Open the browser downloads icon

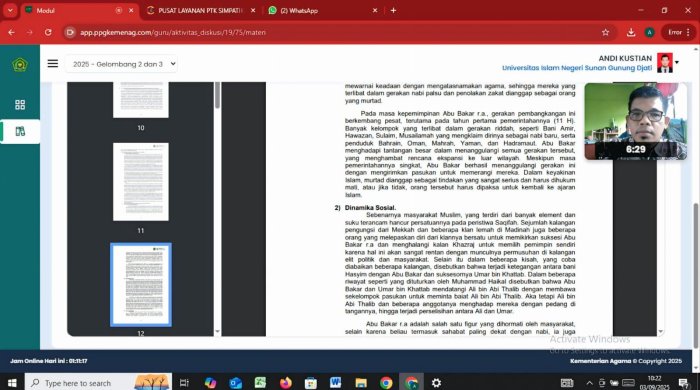coord(631,32)
